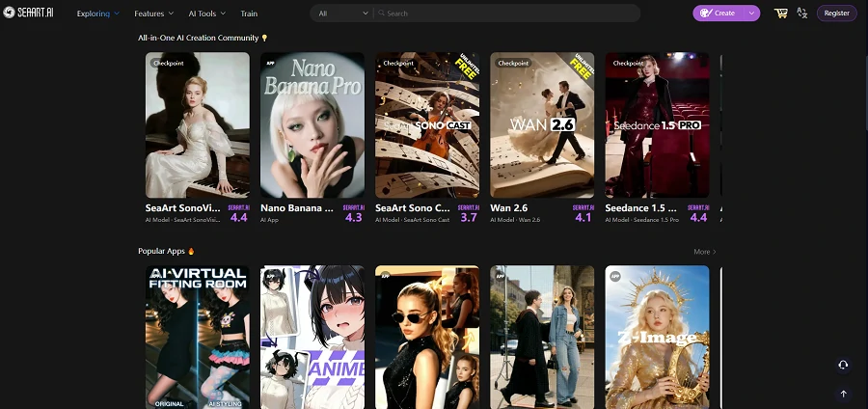The height and width of the screenshot is (409, 868).
Task: Click the search magnifier icon
Action: pyautogui.click(x=381, y=14)
